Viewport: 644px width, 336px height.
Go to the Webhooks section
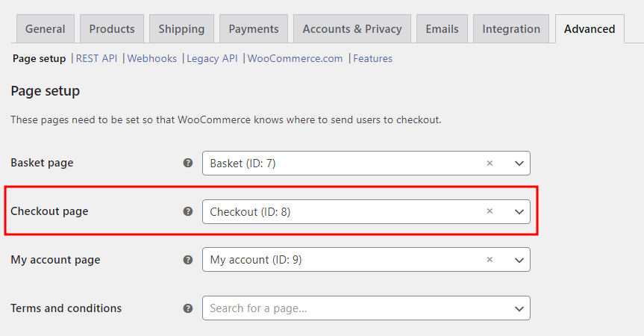click(152, 58)
